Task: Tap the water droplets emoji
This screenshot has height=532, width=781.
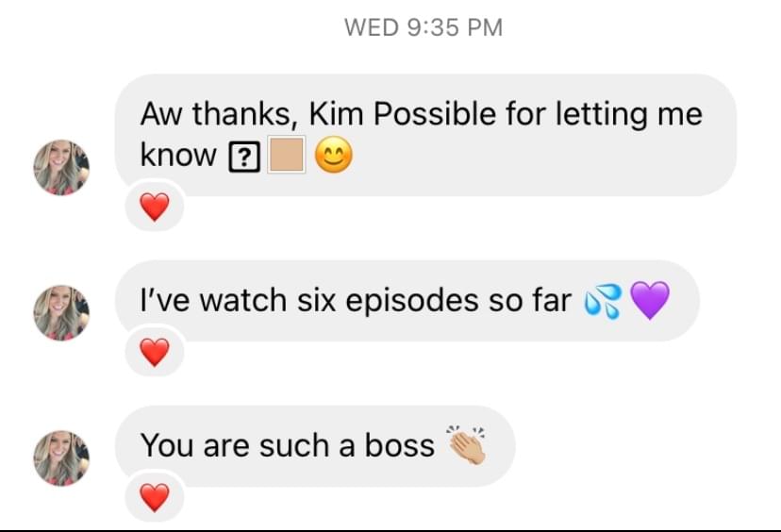Action: pos(603,301)
